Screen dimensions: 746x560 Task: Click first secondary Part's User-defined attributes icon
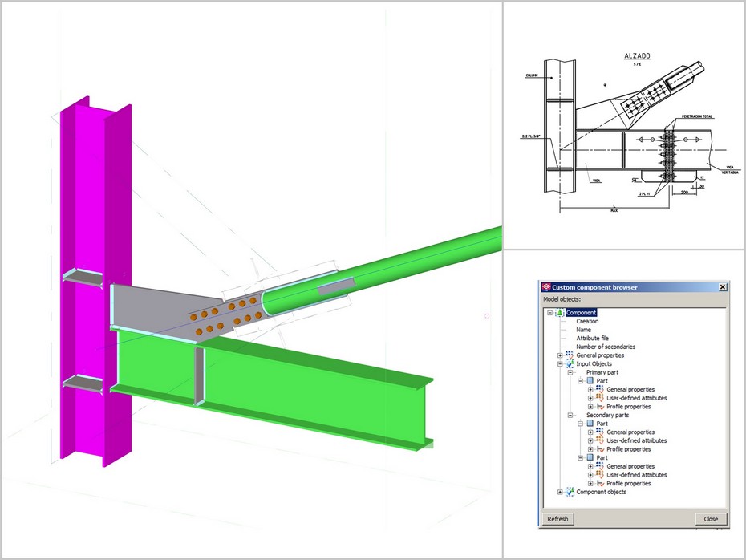click(600, 440)
